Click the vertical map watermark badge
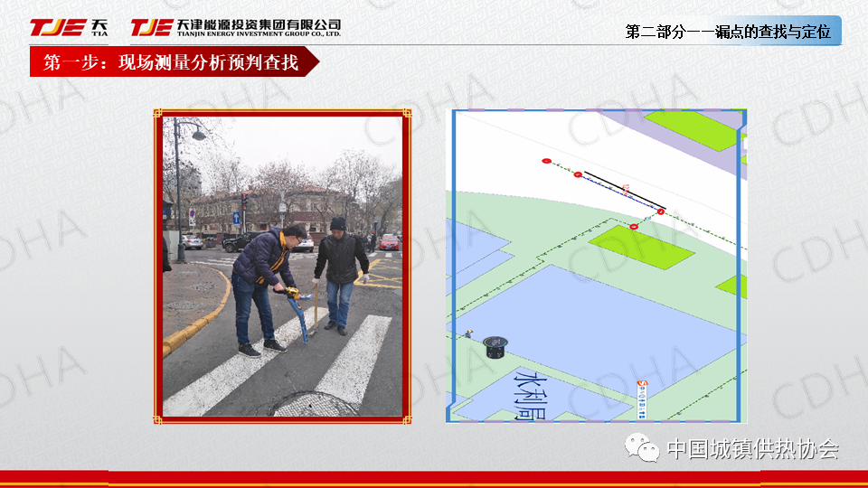The width and height of the screenshot is (868, 488). (643, 398)
